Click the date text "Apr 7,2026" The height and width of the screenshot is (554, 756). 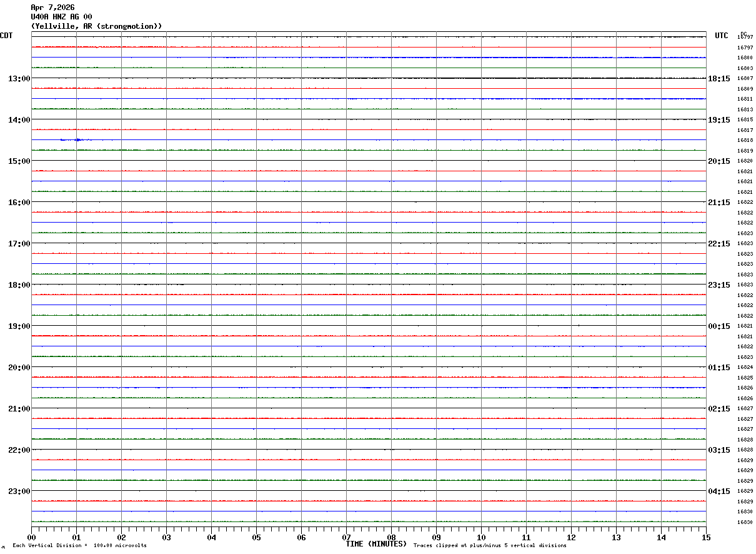pyautogui.click(x=52, y=8)
